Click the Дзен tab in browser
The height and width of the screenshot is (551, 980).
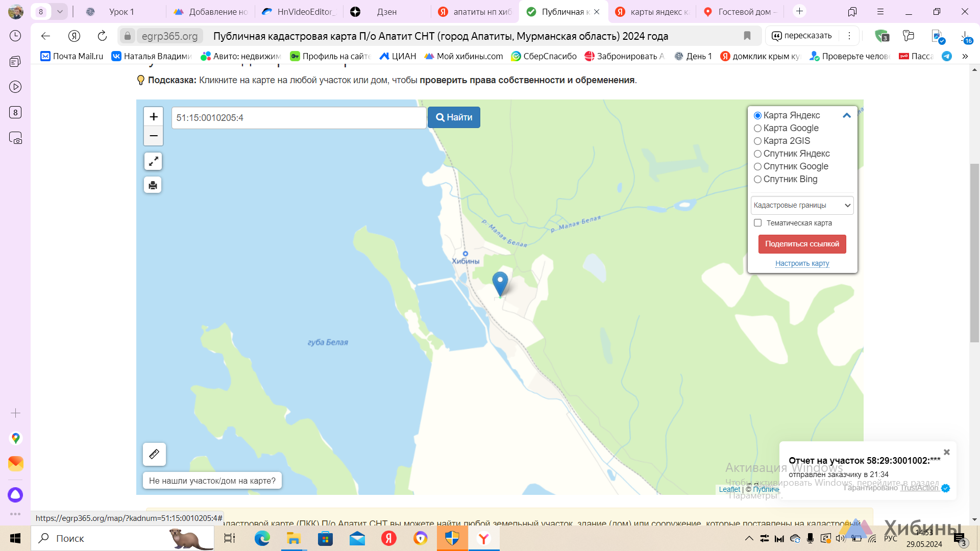tap(386, 11)
